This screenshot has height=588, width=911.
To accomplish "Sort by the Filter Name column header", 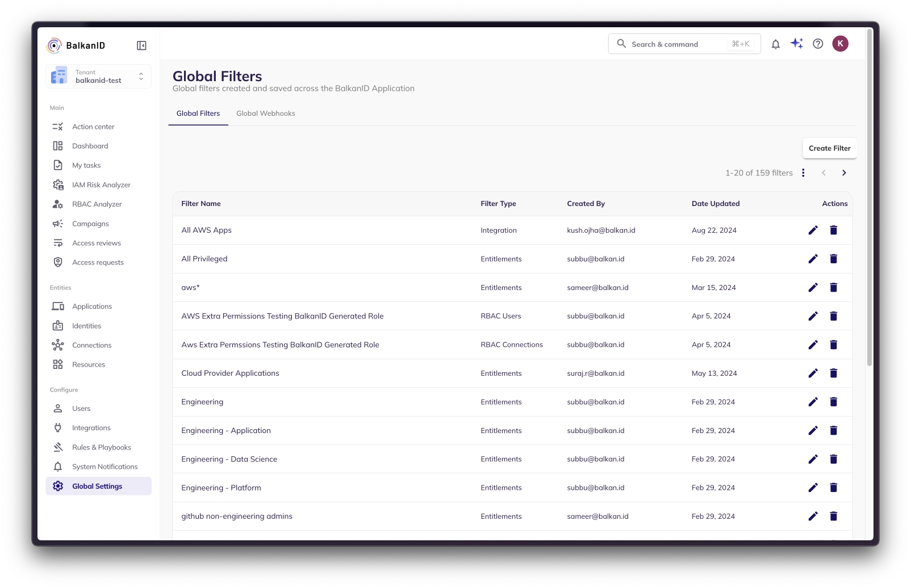I will (x=201, y=204).
